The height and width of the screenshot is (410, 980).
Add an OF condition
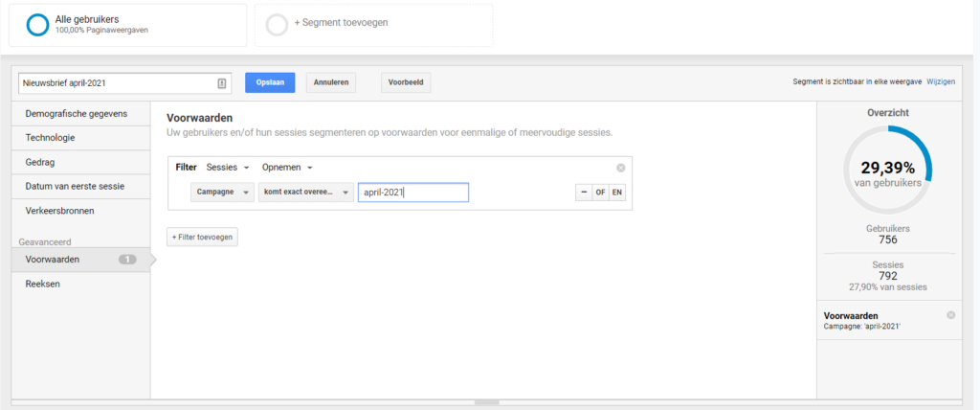click(600, 193)
